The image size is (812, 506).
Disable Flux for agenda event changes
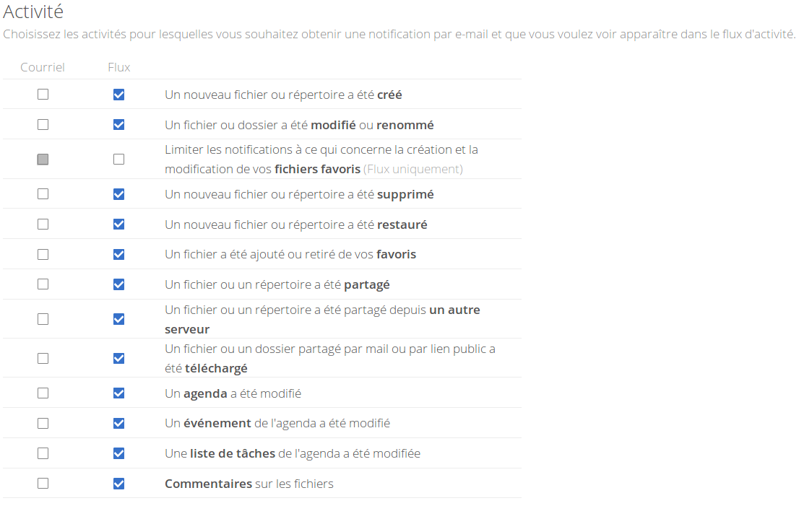118,423
